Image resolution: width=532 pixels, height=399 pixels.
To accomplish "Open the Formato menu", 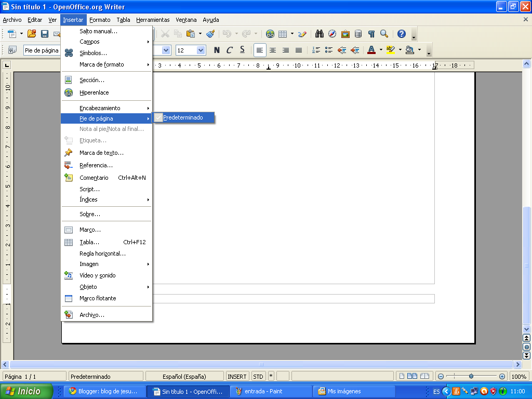I will [x=100, y=20].
